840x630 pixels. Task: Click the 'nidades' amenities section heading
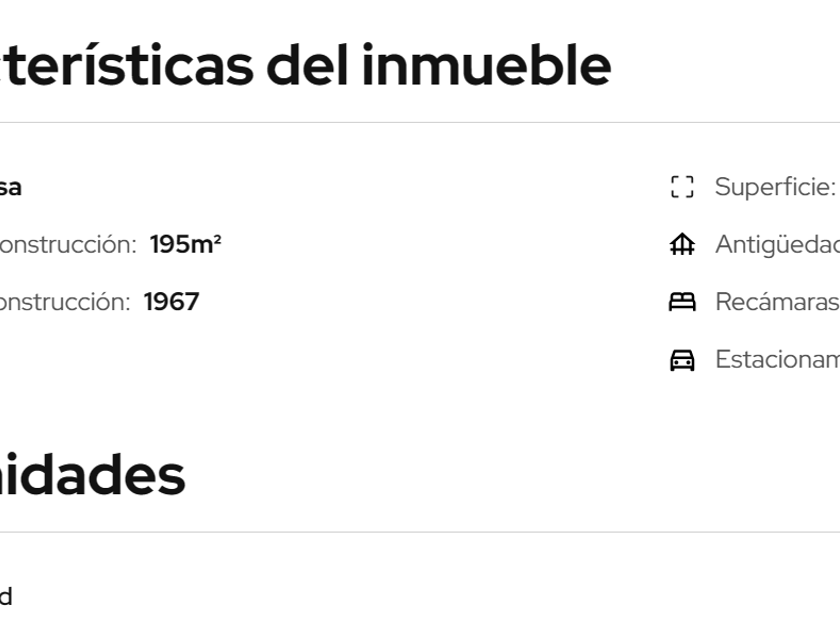click(92, 475)
